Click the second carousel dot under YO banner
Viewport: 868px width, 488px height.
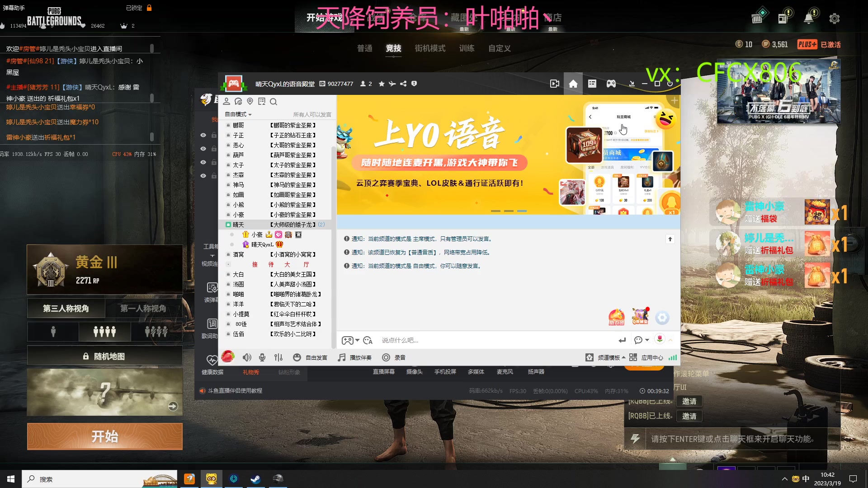tap(510, 211)
